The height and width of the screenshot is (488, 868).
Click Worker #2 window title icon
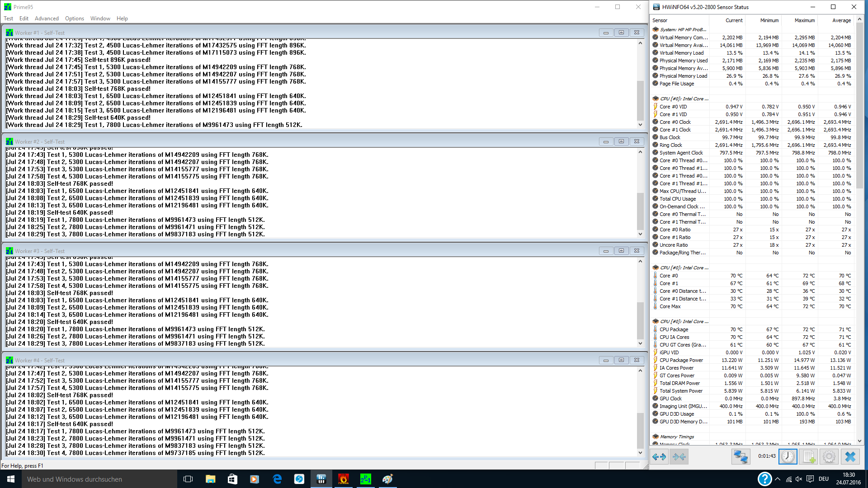click(9, 141)
